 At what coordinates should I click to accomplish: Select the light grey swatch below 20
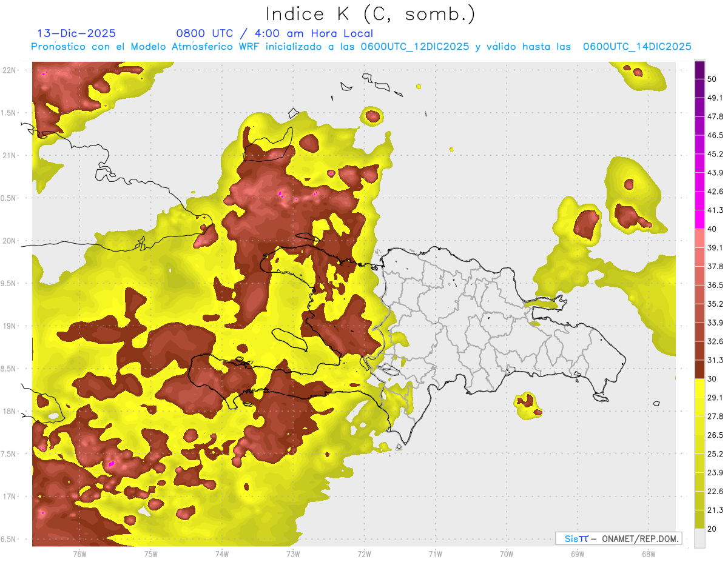tap(700, 538)
